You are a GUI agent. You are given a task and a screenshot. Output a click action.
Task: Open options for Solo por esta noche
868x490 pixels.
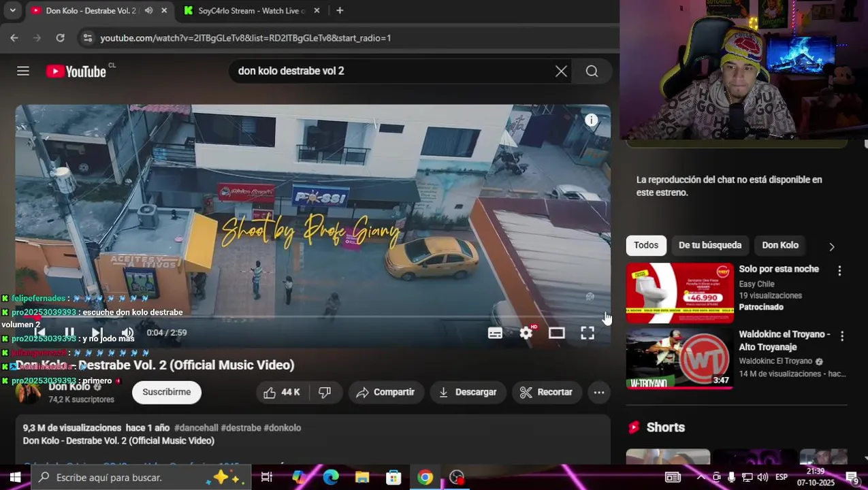[x=839, y=271]
